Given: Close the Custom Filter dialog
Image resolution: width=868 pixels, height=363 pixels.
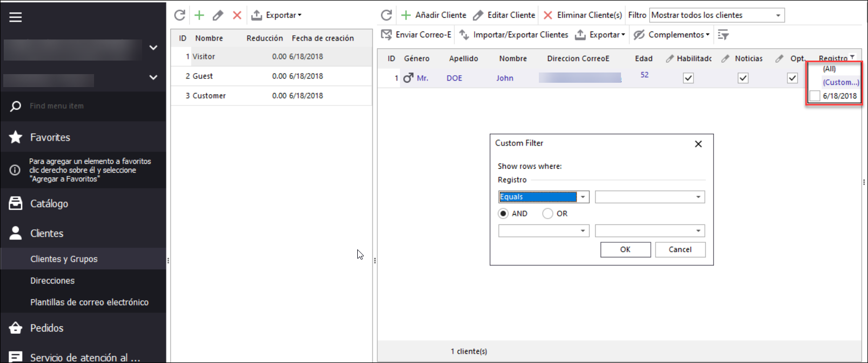Looking at the screenshot, I should pyautogui.click(x=698, y=144).
